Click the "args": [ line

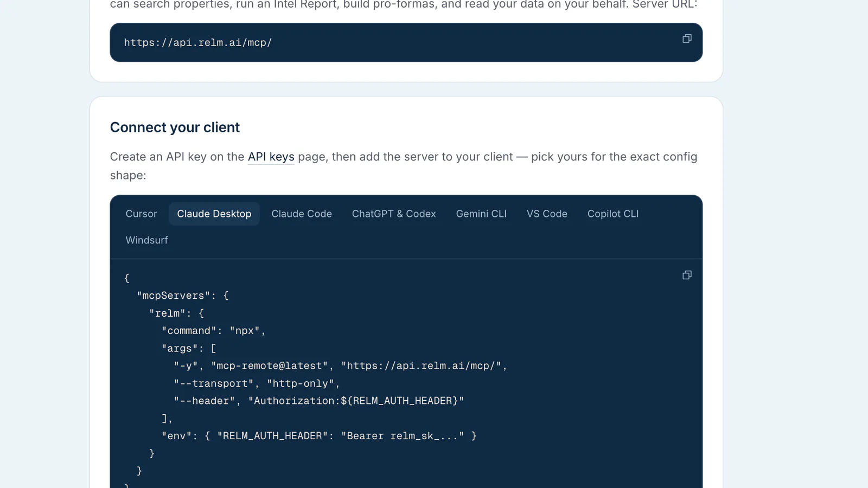point(189,348)
